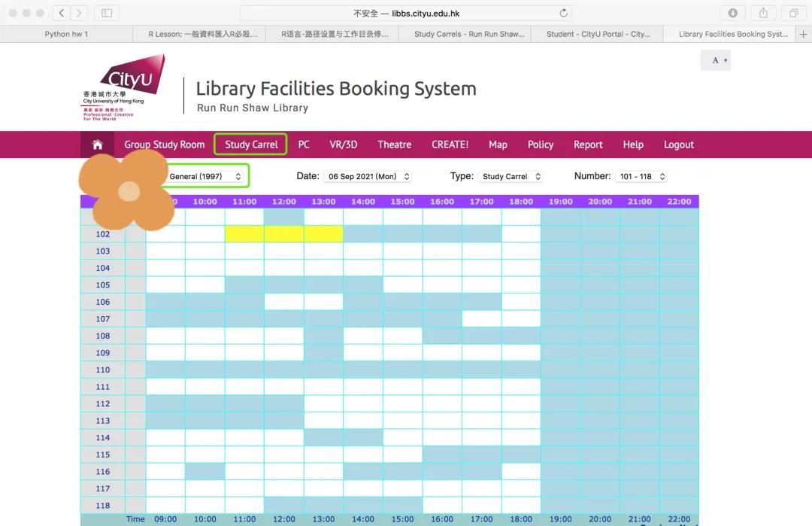Image resolution: width=812 pixels, height=526 pixels.
Task: Open Study Carrel menu item
Action: 251,144
